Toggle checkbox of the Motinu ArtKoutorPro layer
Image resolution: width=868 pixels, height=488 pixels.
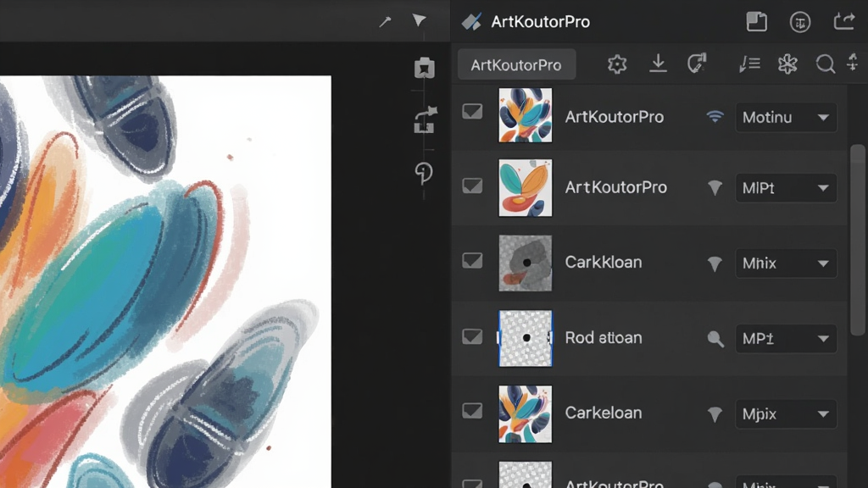pyautogui.click(x=472, y=111)
